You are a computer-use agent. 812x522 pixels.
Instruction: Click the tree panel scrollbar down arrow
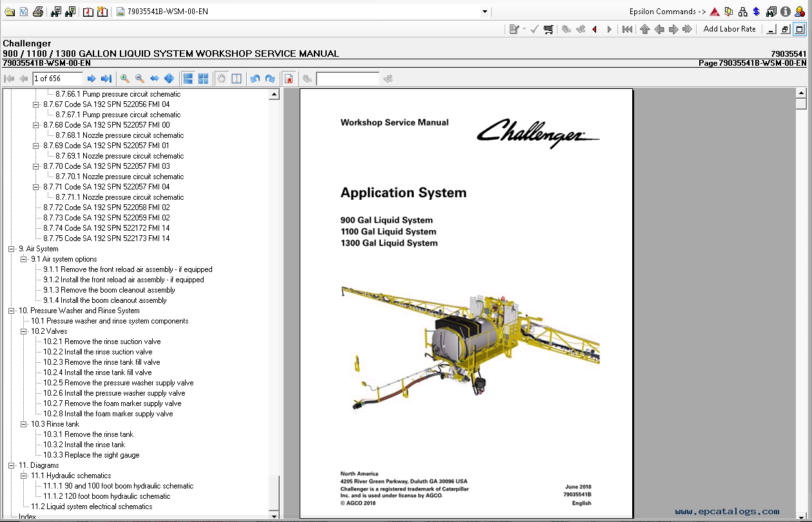coord(274,516)
